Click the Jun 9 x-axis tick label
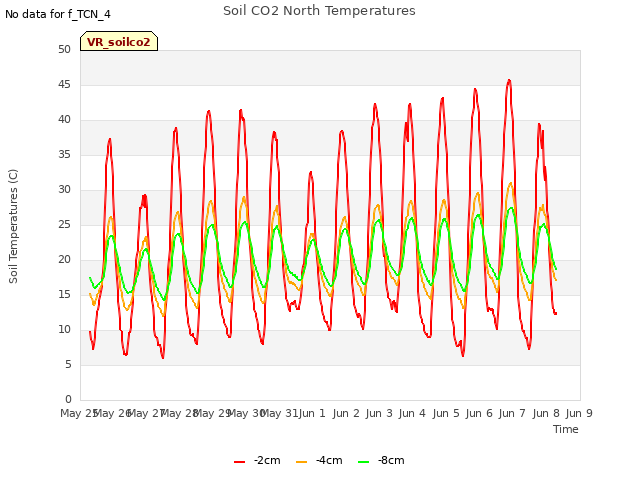 (579, 413)
